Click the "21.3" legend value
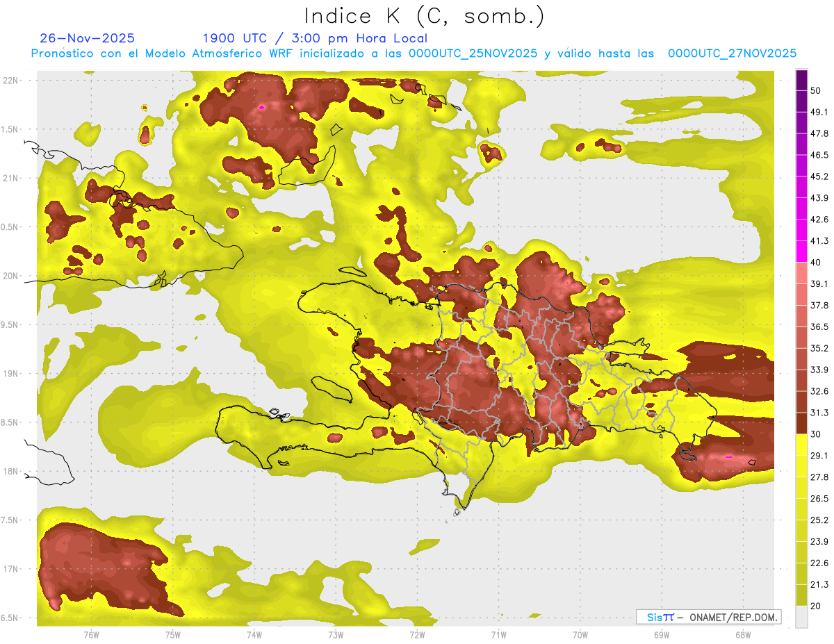This screenshot has height=644, width=834. pyautogui.click(x=819, y=584)
